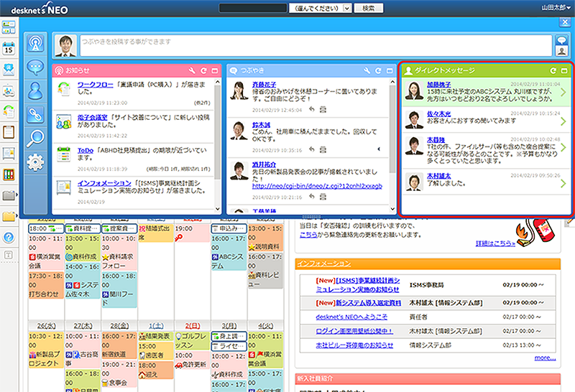Click the 検索 search button
Image resolution: width=575 pixels, height=392 pixels.
(x=369, y=7)
